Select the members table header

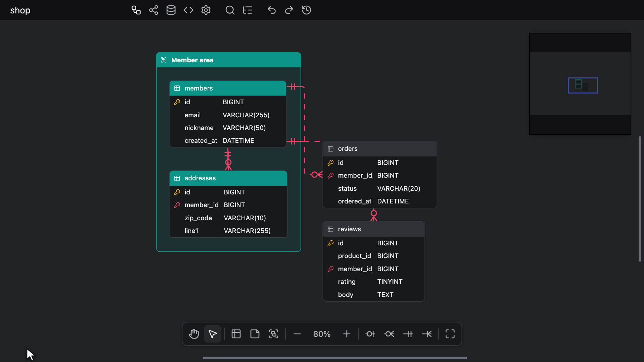[x=228, y=88]
